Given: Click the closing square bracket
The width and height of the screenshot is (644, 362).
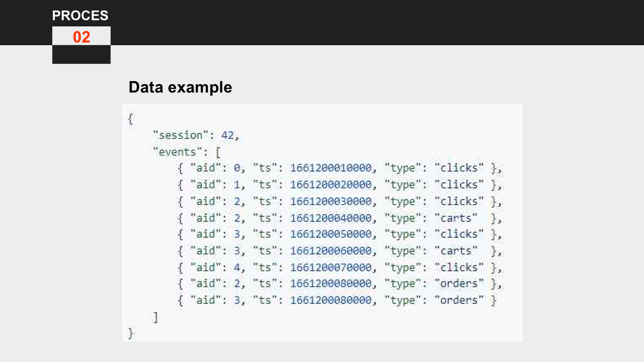Looking at the screenshot, I should (156, 317).
